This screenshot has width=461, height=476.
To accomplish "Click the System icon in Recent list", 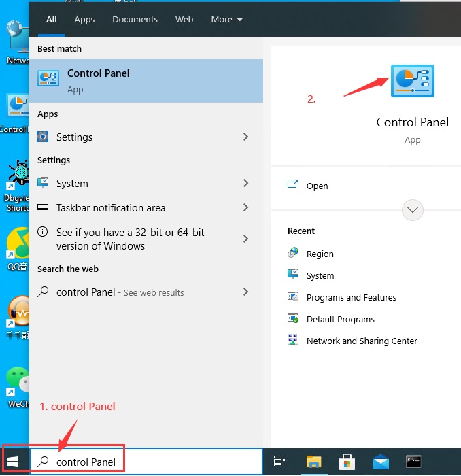I will tap(293, 274).
